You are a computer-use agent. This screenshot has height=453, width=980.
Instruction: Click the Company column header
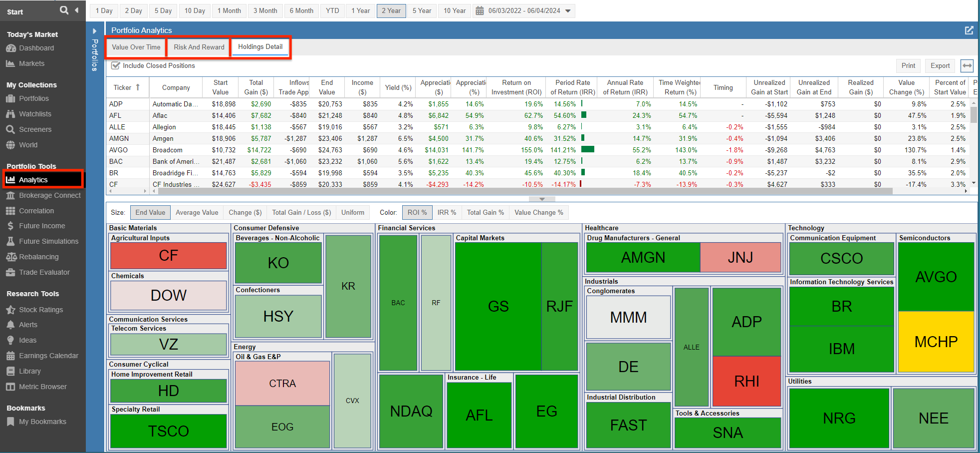pos(176,87)
